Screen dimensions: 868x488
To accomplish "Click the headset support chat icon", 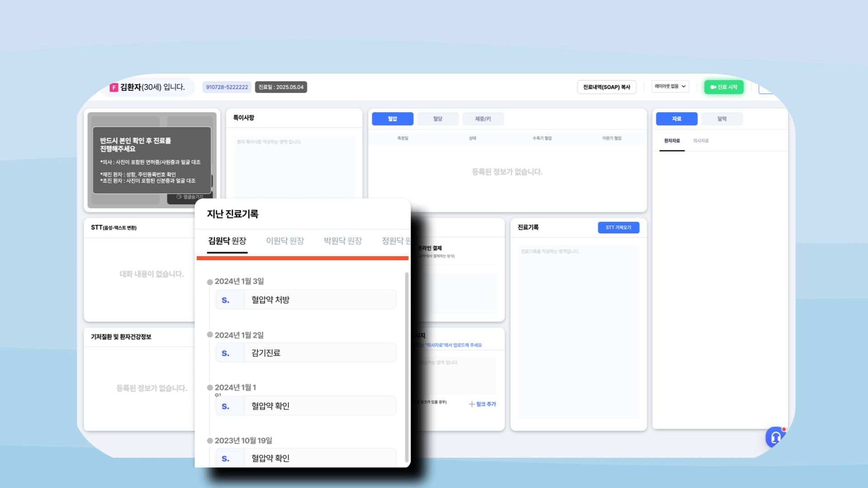I will tap(775, 437).
